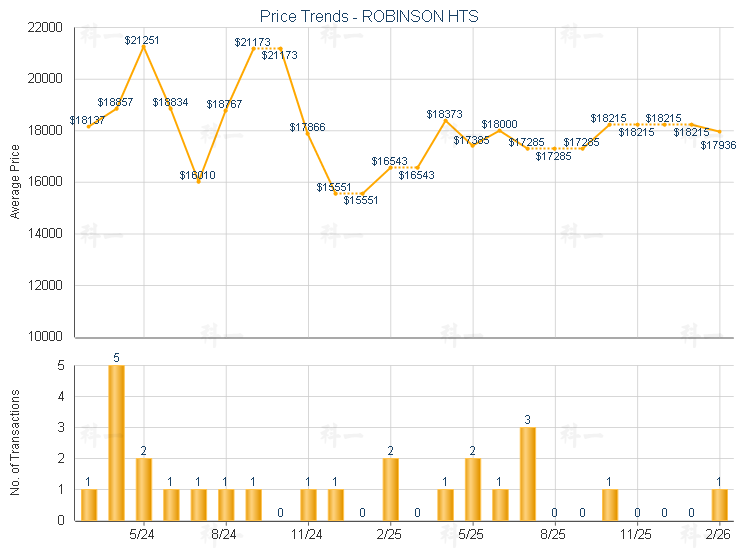The image size is (740, 550).
Task: Select the $18857 data point
Action: [117, 108]
